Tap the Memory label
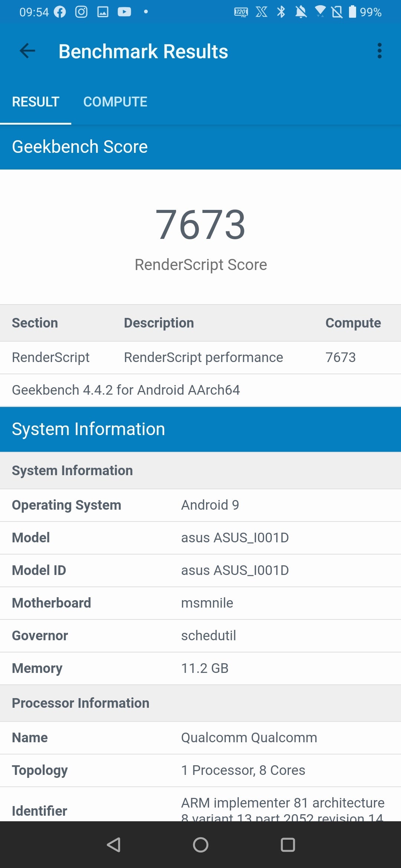This screenshot has width=401, height=868. coord(37,668)
